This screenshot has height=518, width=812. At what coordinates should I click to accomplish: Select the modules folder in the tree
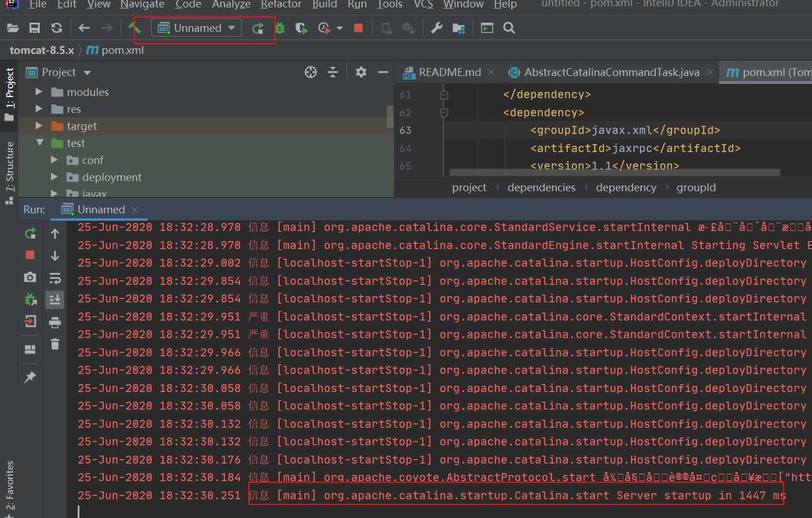(87, 92)
